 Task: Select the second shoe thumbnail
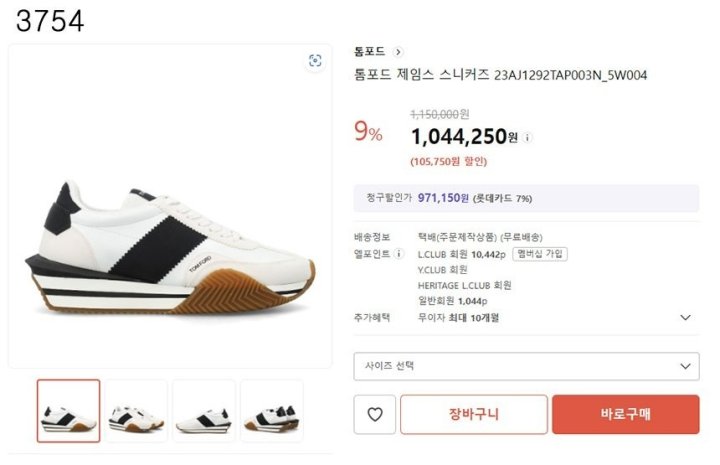point(136,410)
